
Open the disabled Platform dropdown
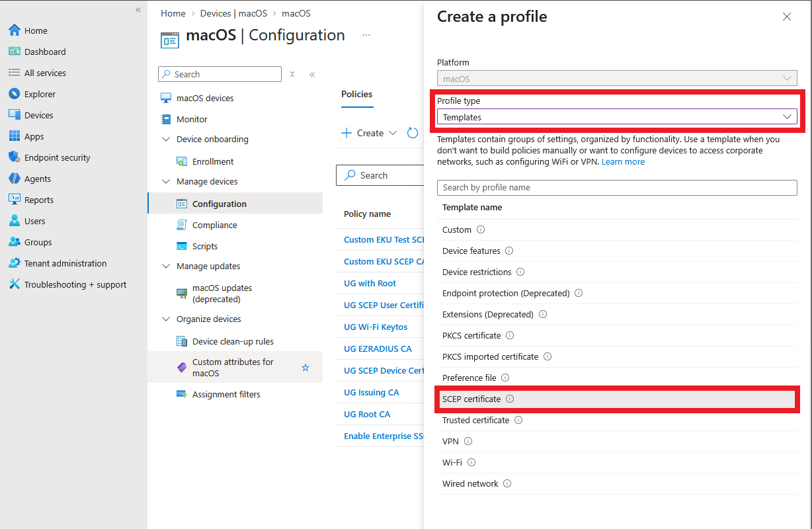(x=617, y=79)
